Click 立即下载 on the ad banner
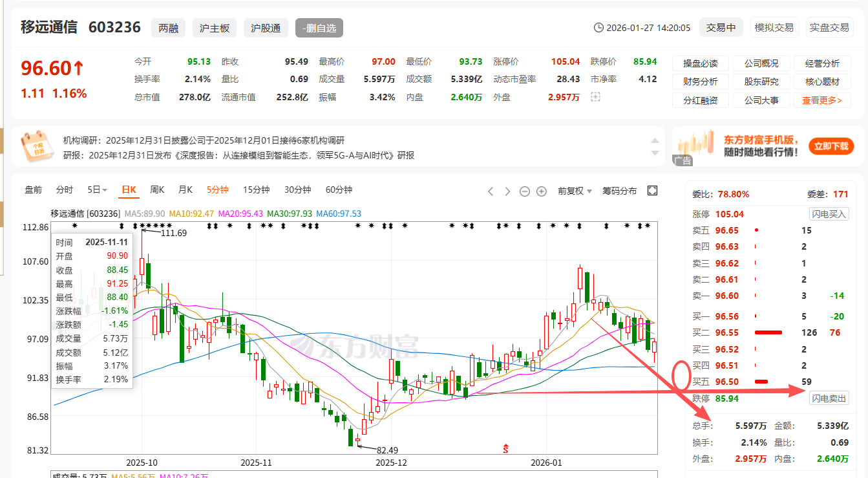The width and height of the screenshot is (868, 478). [831, 147]
